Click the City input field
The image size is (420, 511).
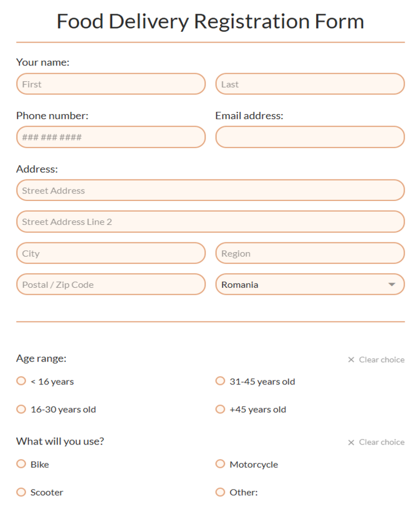pos(111,253)
